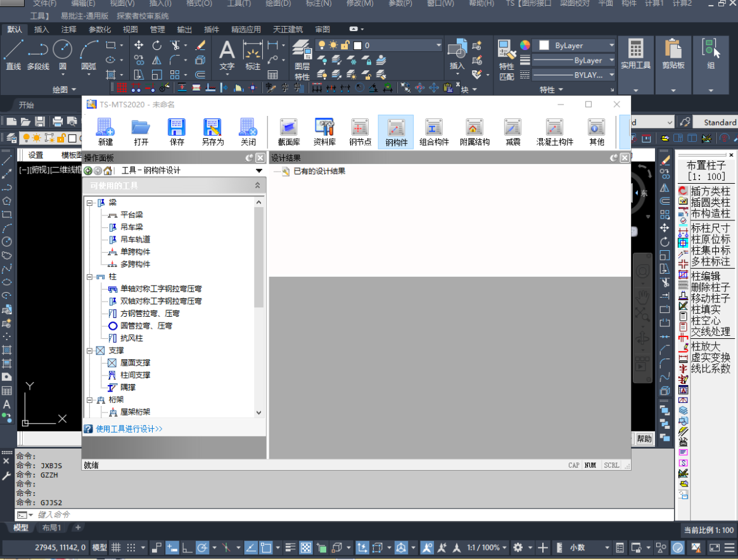Select 已有的设计结果 in results tree
Image resolution: width=738 pixels, height=560 pixels.
click(319, 171)
